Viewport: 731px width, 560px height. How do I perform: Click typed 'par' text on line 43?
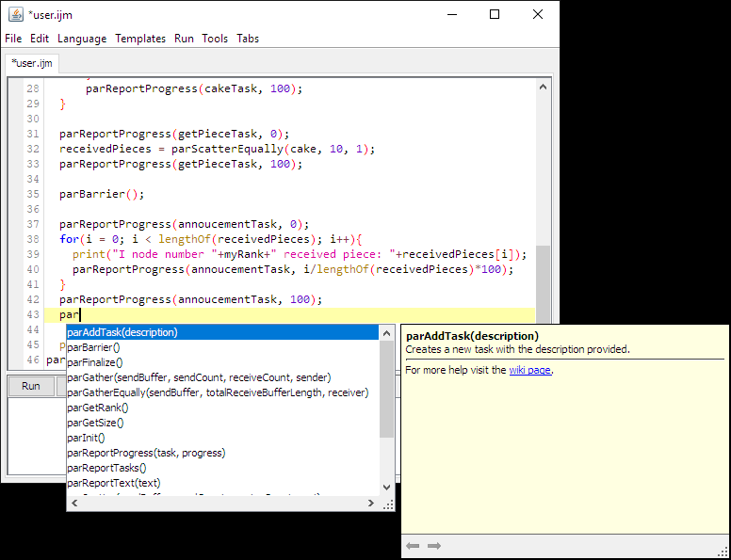[x=69, y=315]
